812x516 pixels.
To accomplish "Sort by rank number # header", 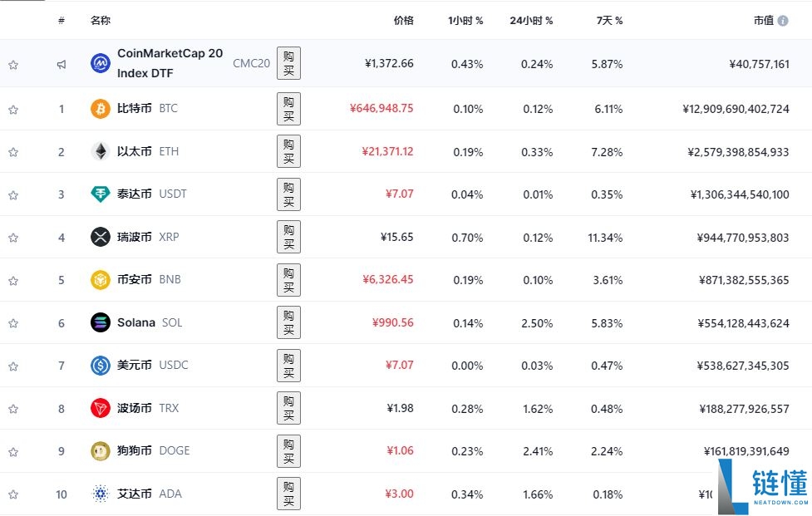I will 62,21.
